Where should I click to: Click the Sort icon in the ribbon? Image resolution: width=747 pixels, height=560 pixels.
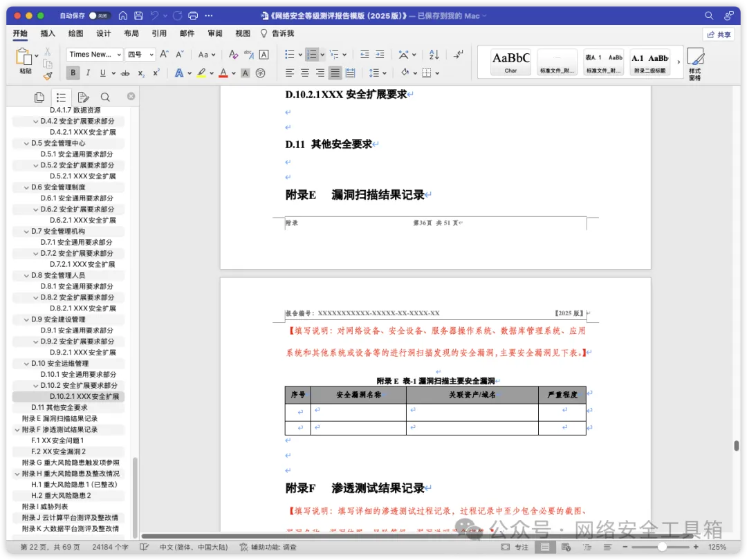[434, 55]
